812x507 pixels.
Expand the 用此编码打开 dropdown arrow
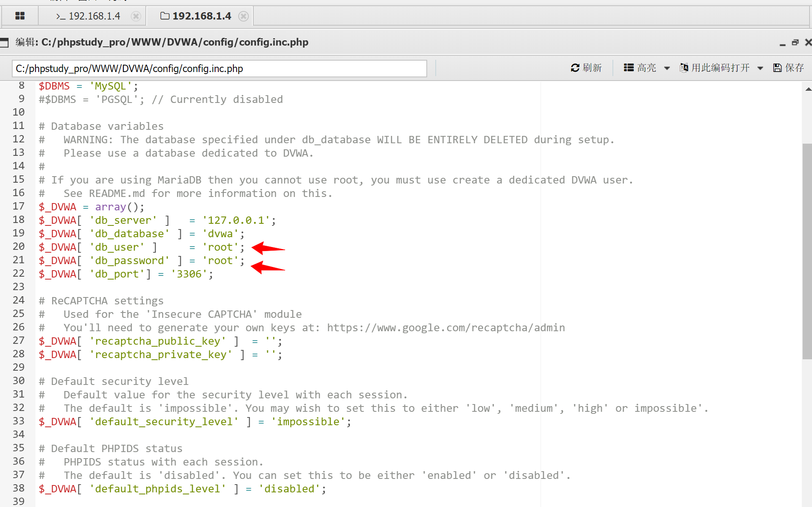760,68
